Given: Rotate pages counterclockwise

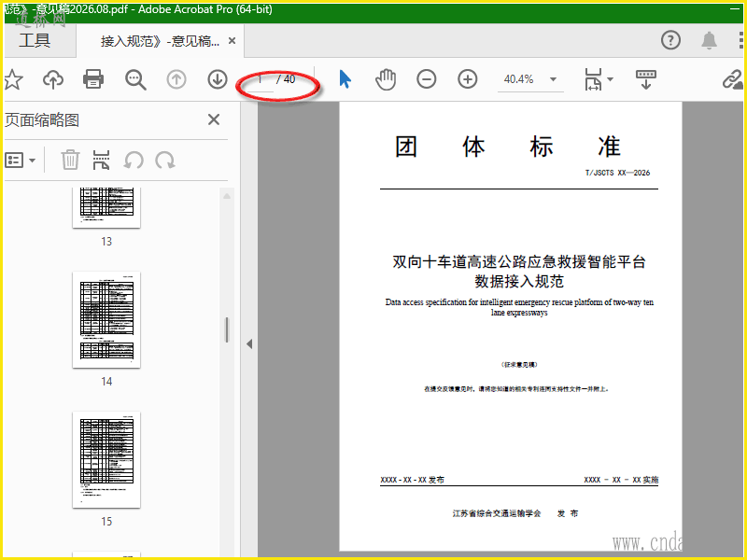Looking at the screenshot, I should [x=134, y=160].
